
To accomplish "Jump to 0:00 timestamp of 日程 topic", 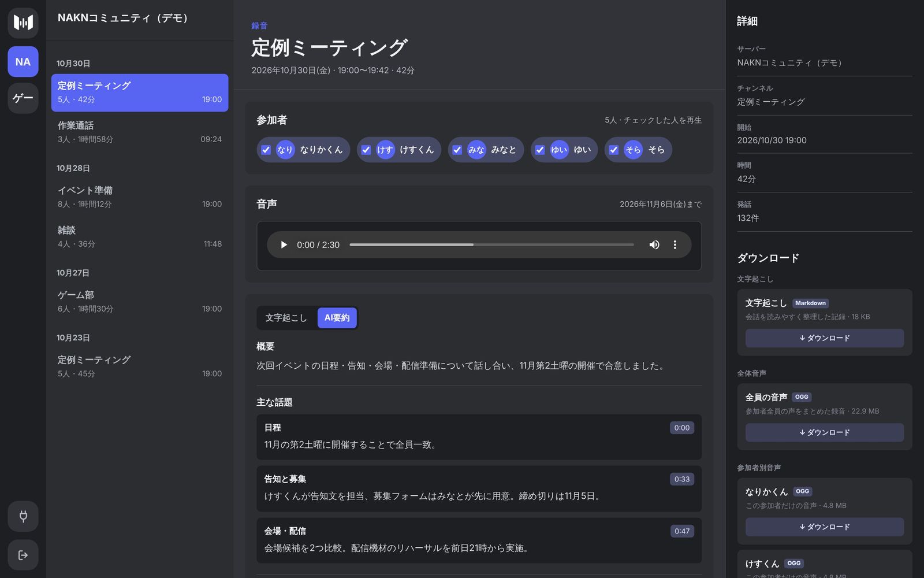I will (x=682, y=428).
